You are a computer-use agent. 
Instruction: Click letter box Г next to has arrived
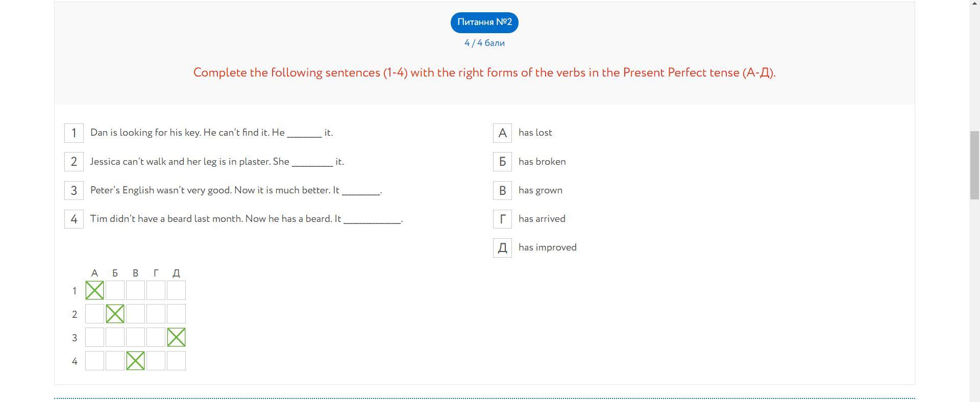pyautogui.click(x=502, y=219)
